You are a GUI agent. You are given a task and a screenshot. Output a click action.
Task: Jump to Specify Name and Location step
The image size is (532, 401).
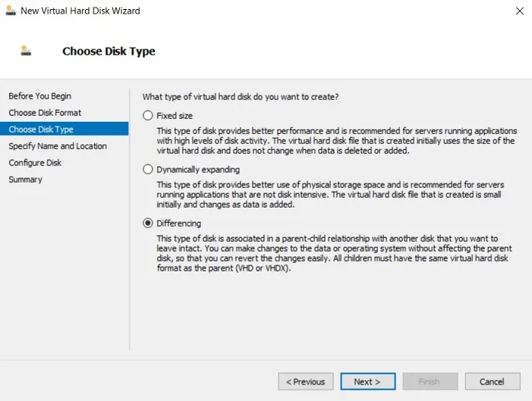click(58, 146)
